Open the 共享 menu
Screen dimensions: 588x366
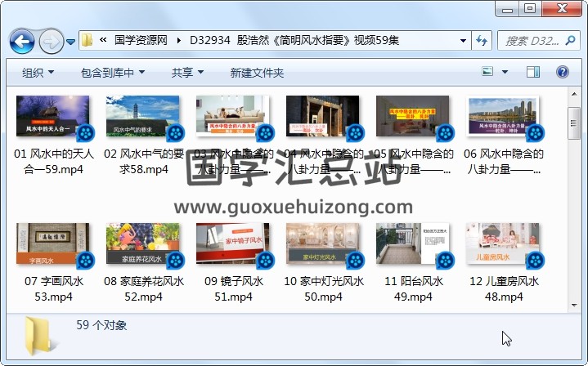(187, 73)
